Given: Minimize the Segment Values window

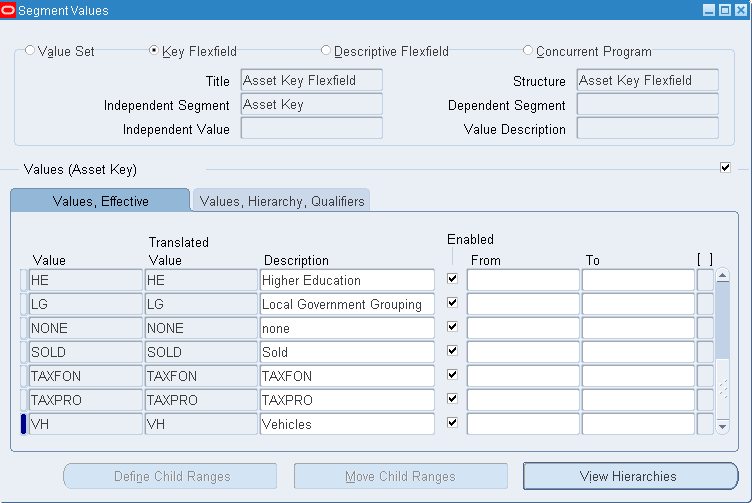Looking at the screenshot, I should (x=708, y=10).
